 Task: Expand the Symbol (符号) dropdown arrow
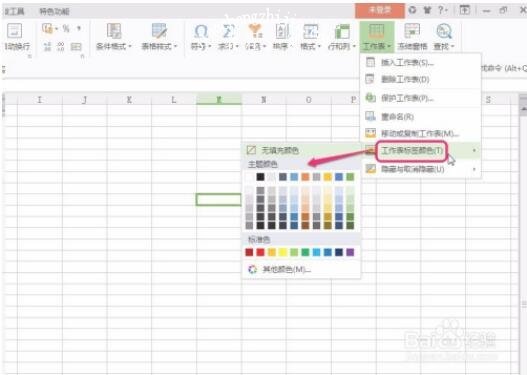tap(209, 46)
